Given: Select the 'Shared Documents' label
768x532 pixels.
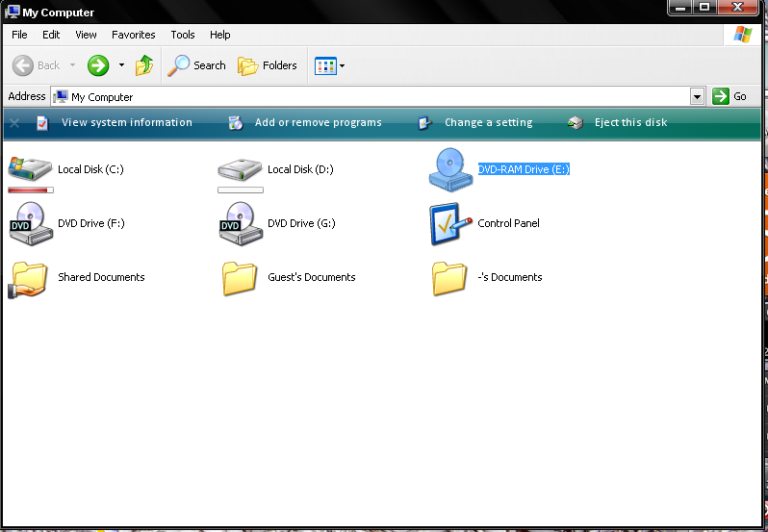Looking at the screenshot, I should [x=101, y=277].
